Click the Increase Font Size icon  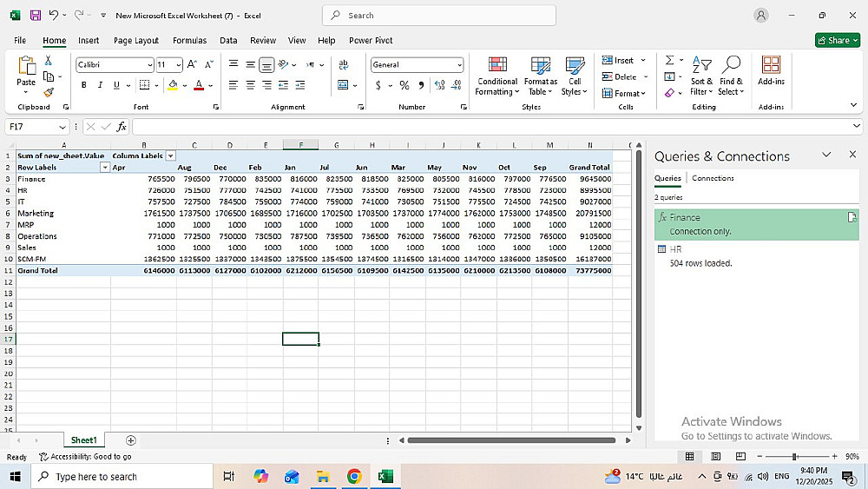pos(193,65)
